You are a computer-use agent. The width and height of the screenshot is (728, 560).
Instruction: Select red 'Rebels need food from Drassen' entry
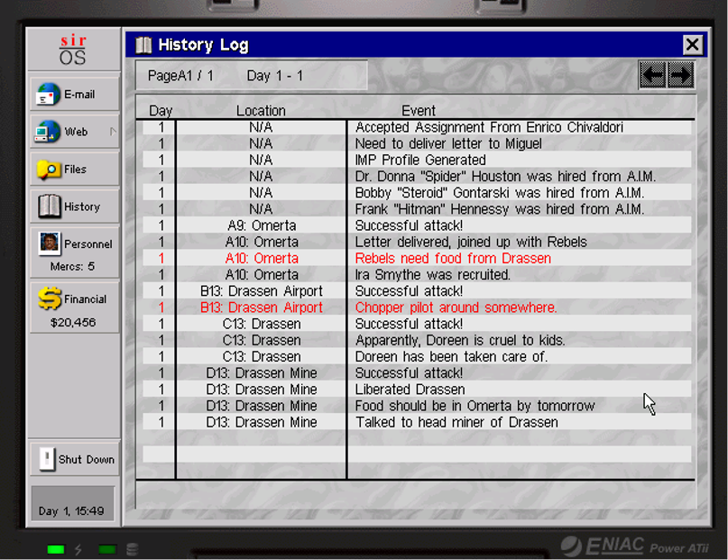[453, 259]
